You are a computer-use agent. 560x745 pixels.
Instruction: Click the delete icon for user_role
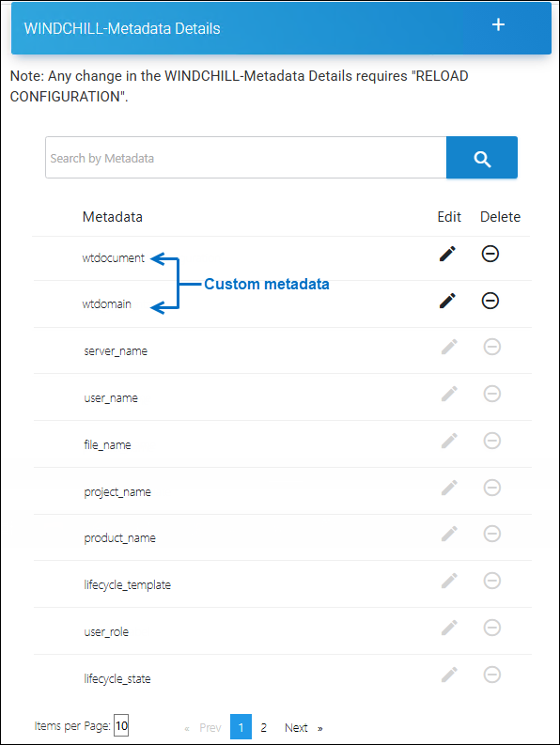pyautogui.click(x=492, y=628)
